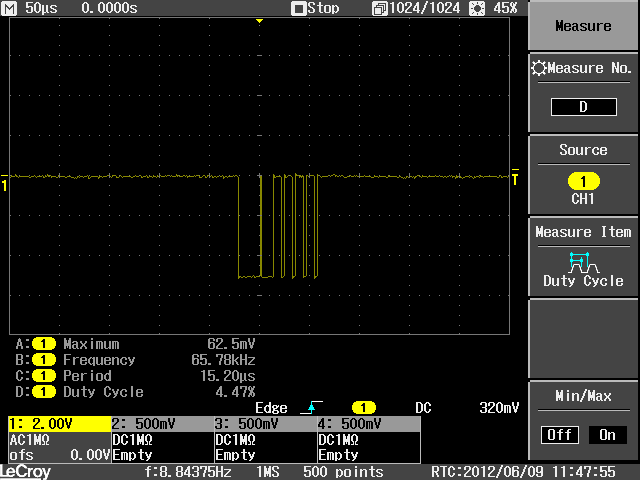This screenshot has width=640, height=480.
Task: Click channel badge in Duty Cycle row D
Action: [x=44, y=391]
